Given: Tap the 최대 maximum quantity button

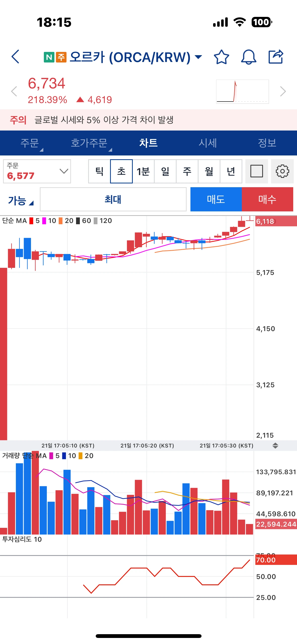Looking at the screenshot, I should coord(113,199).
